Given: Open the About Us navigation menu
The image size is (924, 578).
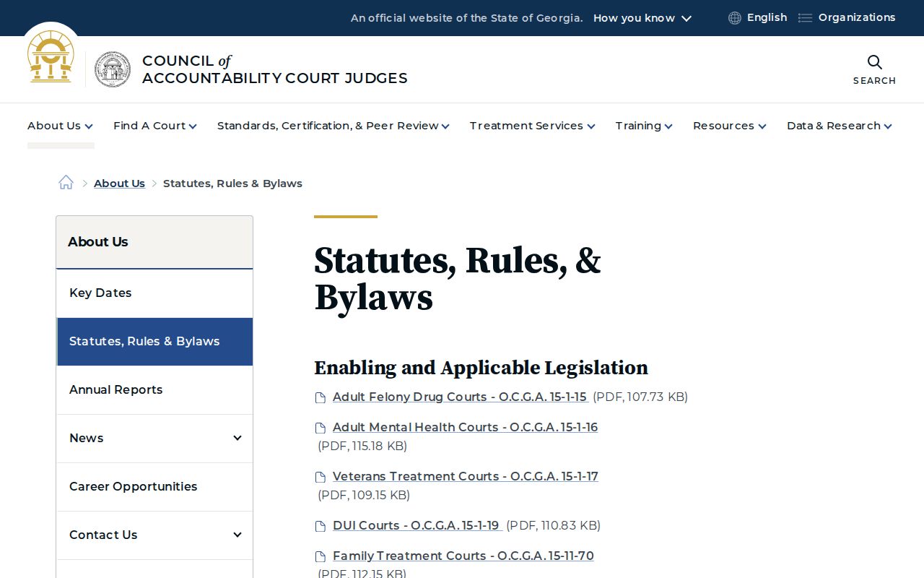Looking at the screenshot, I should coord(60,126).
